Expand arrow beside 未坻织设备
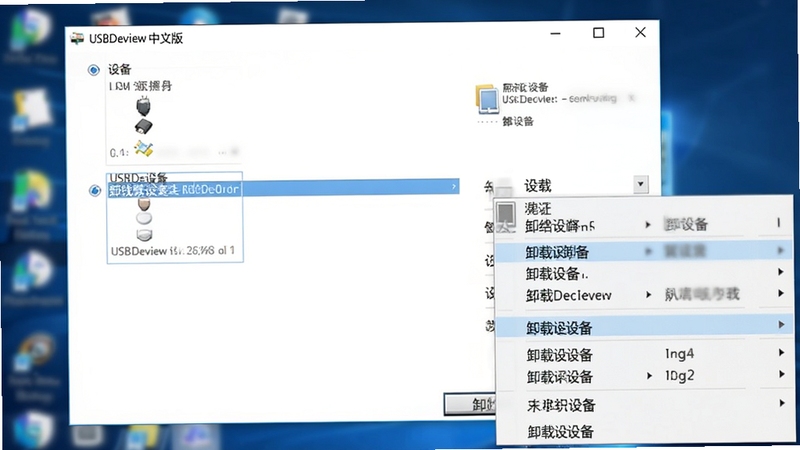 782,403
